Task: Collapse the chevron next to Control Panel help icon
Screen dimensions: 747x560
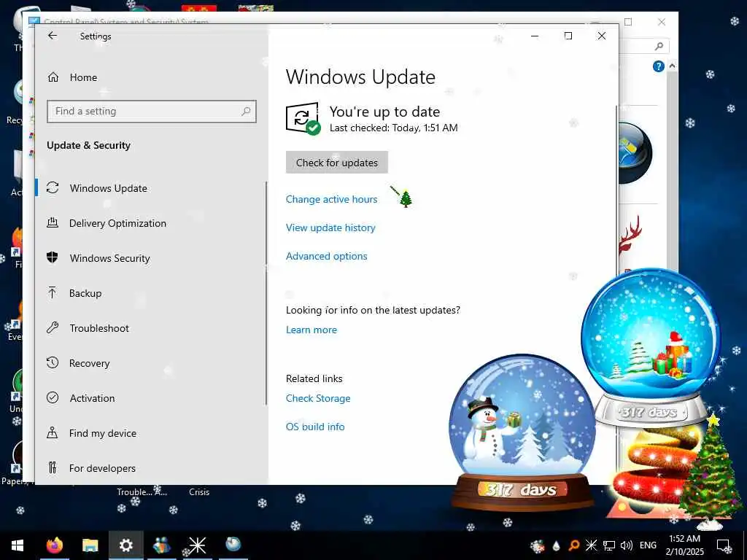Action: [672, 66]
